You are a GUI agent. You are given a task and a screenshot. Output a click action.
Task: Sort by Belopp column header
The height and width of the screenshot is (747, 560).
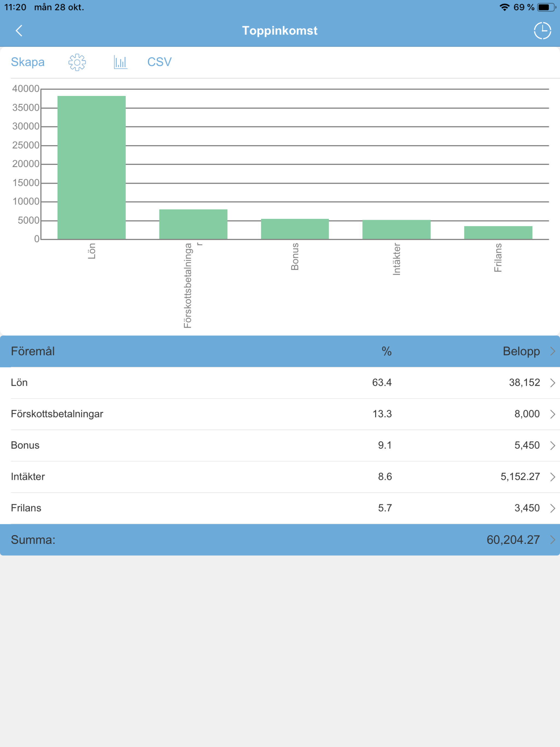[x=521, y=351]
